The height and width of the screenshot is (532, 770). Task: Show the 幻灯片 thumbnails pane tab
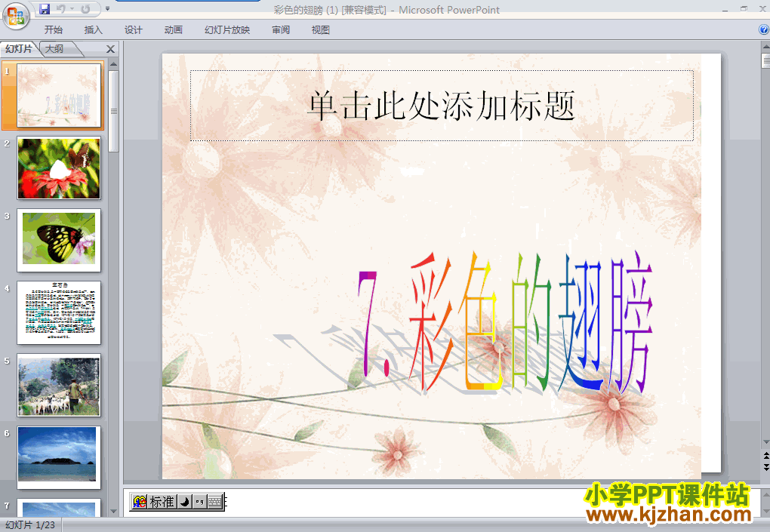click(19, 49)
